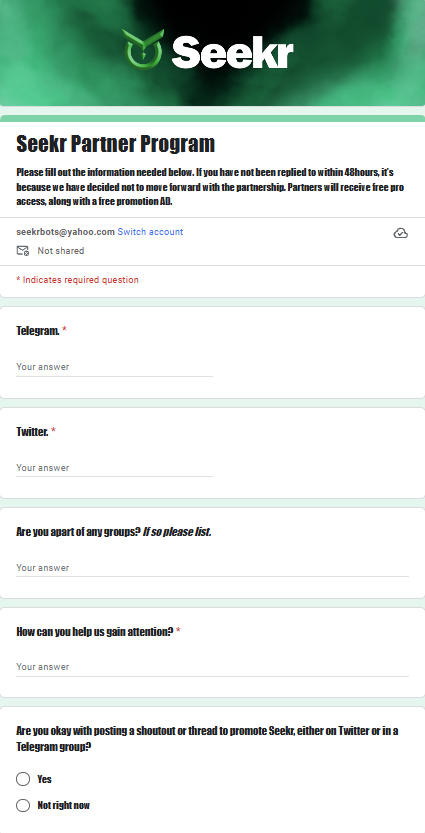Focus the Telegram answer field
Image resolution: width=425 pixels, height=833 pixels.
point(114,367)
